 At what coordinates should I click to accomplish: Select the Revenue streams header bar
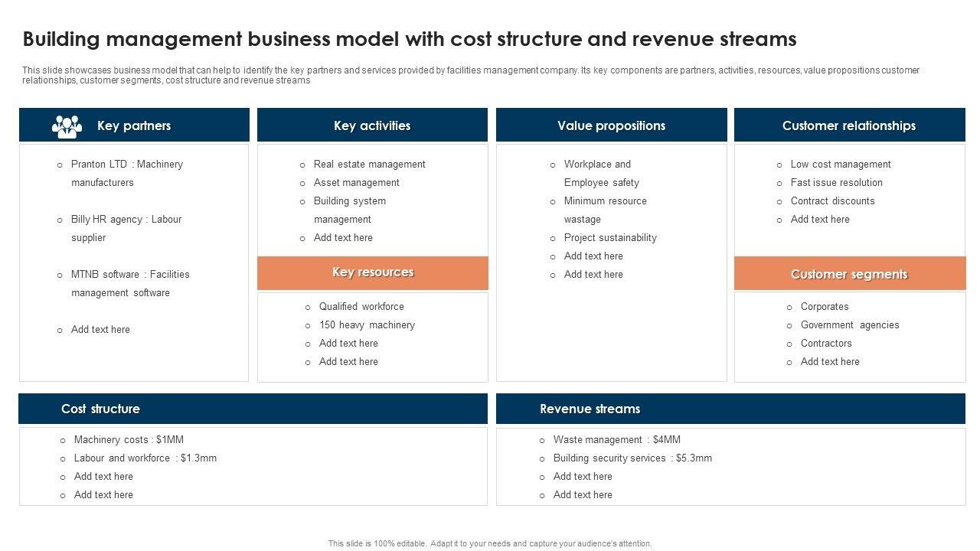[730, 409]
